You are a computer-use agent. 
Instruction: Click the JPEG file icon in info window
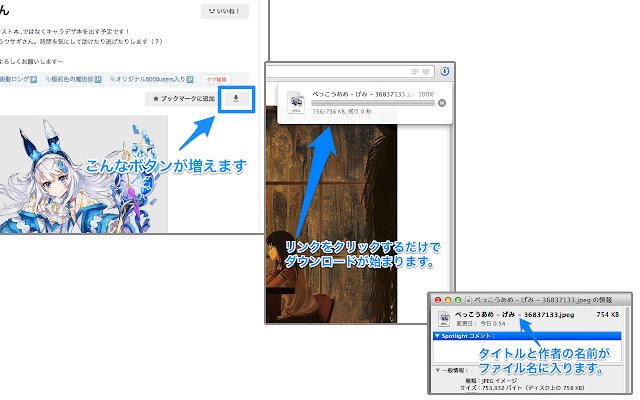tap(444, 318)
